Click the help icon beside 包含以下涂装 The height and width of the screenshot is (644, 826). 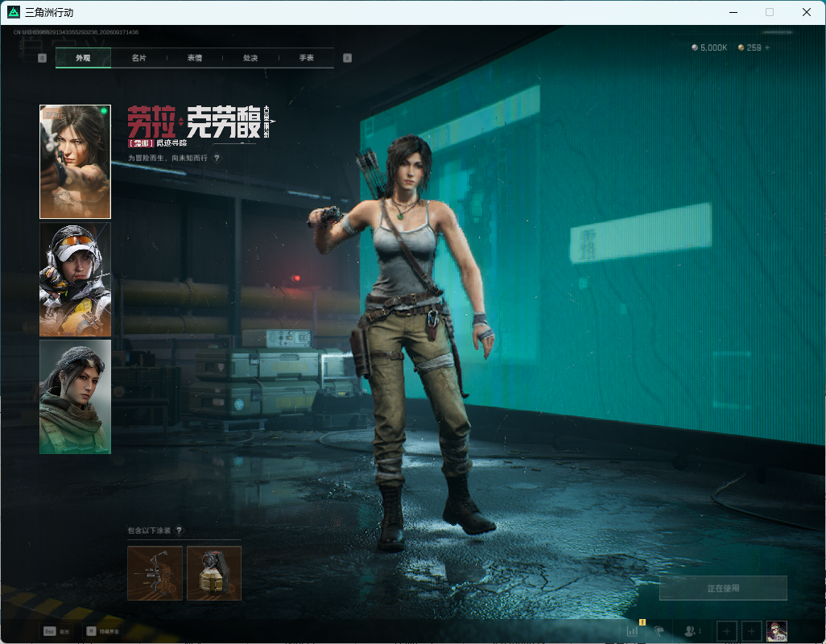pyautogui.click(x=179, y=530)
